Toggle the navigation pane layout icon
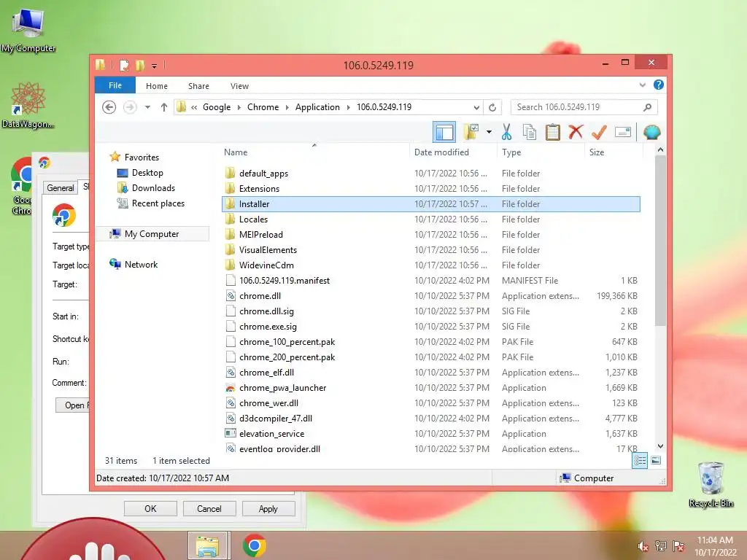 pyautogui.click(x=444, y=132)
